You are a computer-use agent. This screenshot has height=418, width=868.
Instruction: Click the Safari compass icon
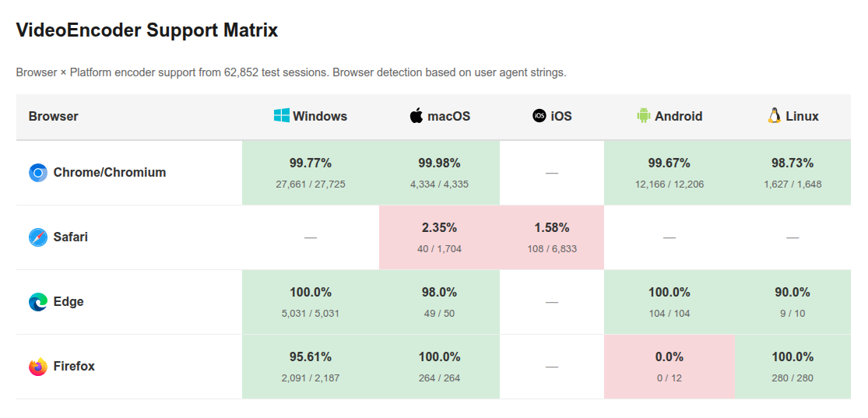click(38, 237)
